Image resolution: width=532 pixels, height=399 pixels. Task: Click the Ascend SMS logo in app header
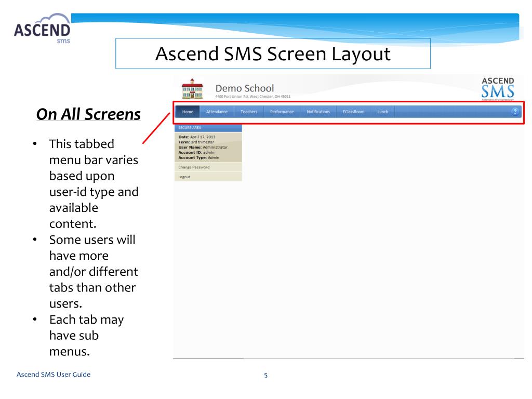pyautogui.click(x=498, y=88)
